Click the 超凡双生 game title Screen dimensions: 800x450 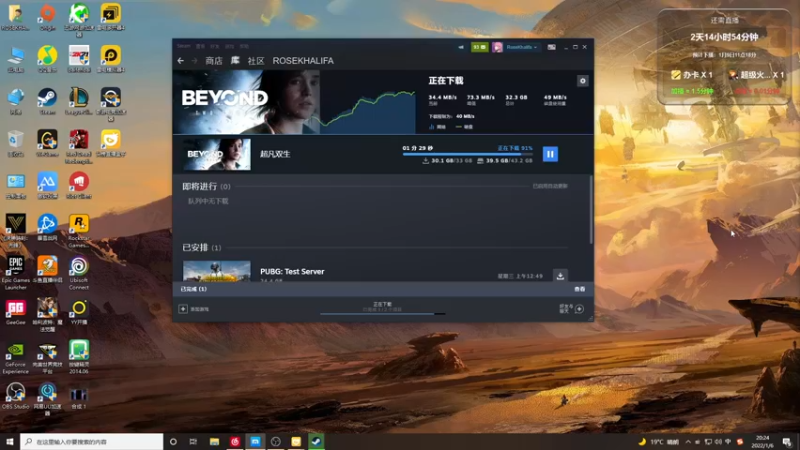click(x=276, y=154)
